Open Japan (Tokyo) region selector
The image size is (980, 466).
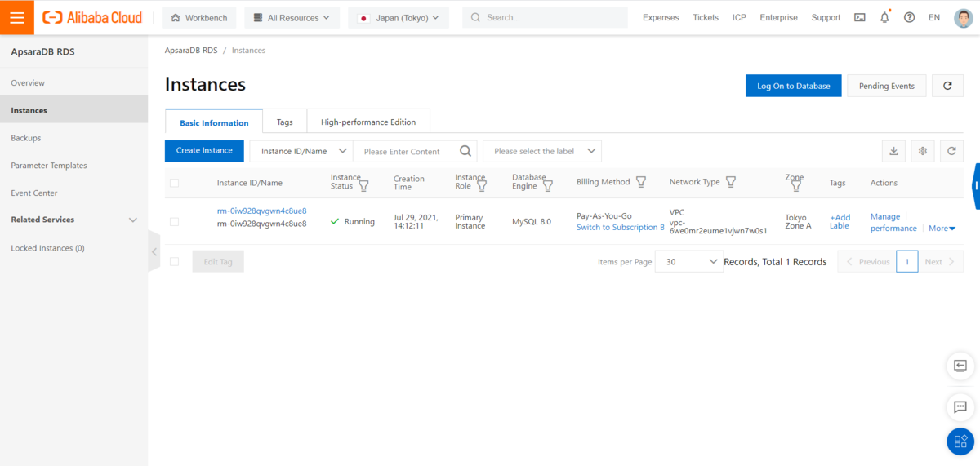coord(399,17)
